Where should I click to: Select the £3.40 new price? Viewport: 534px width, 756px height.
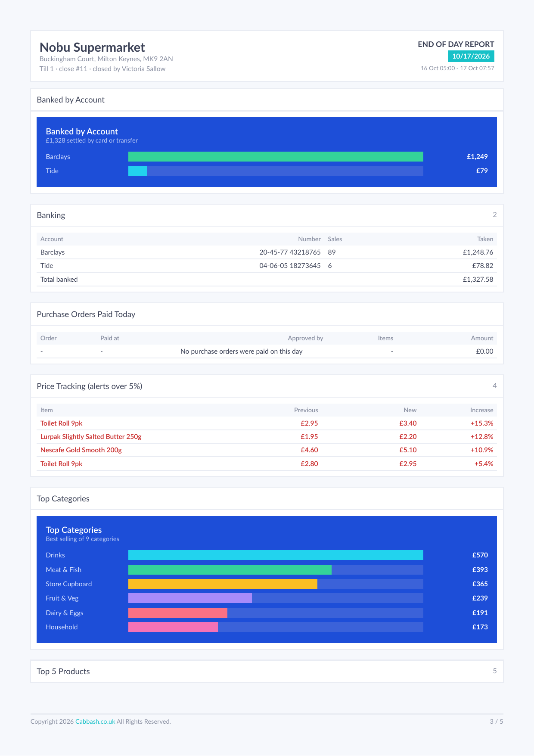pos(408,423)
